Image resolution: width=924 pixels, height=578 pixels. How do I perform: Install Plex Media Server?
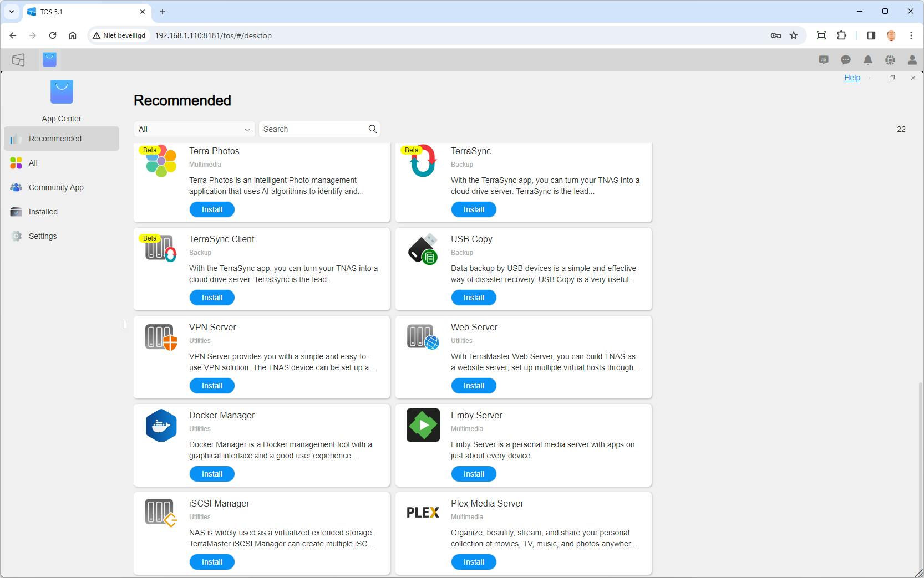[x=474, y=562]
